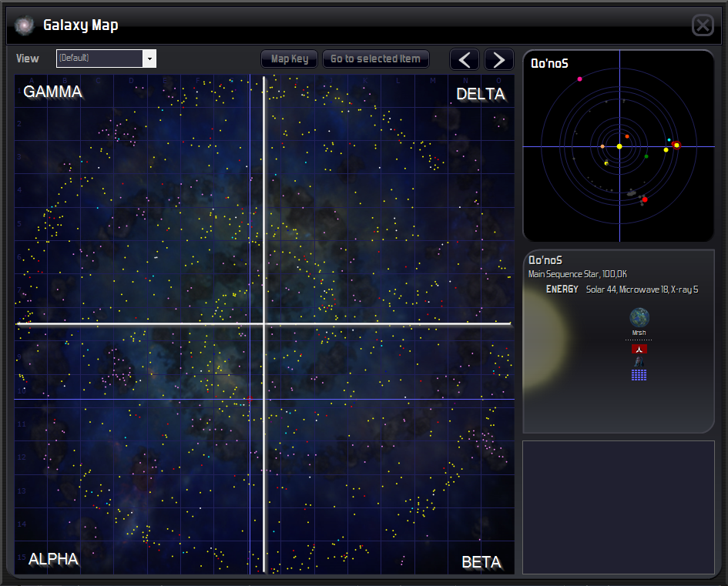This screenshot has width=728, height=586.
Task: Click the central yellow star of Qo'noS
Action: click(x=619, y=146)
